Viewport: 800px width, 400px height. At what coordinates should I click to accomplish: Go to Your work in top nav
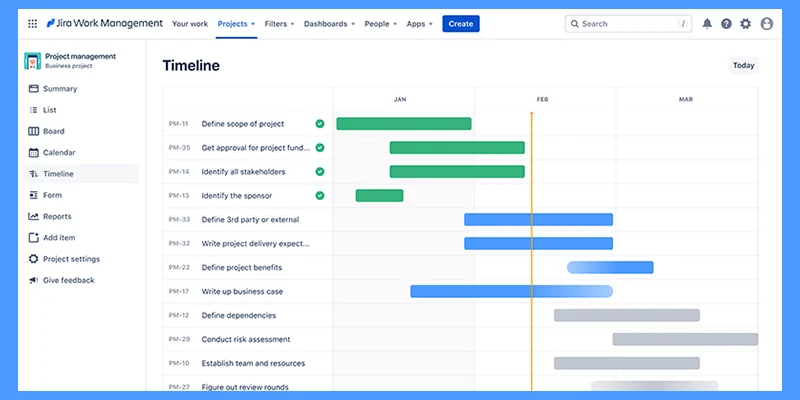[189, 24]
